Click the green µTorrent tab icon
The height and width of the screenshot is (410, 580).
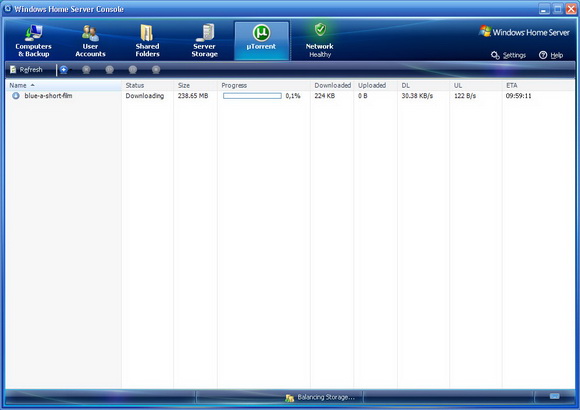(x=262, y=33)
